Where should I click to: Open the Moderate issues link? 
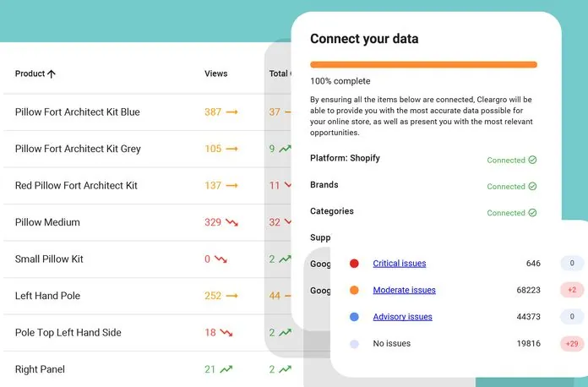(405, 290)
